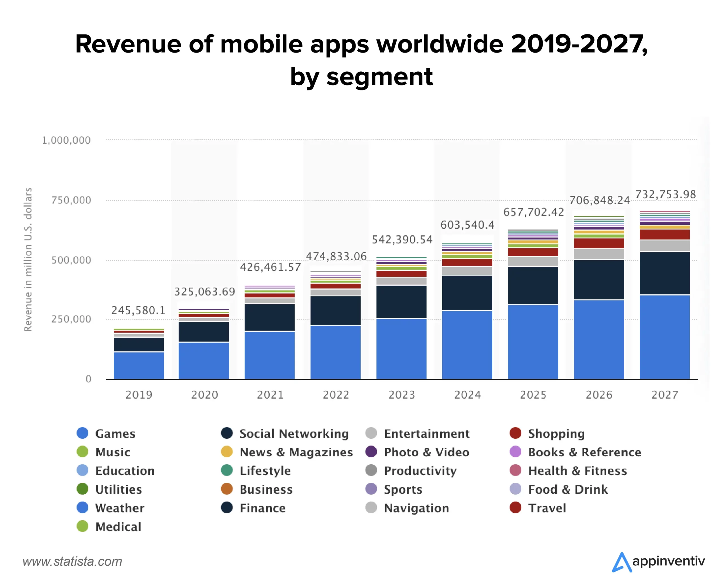Click the 2026 bar Games segment
The image size is (723, 588).
(599, 340)
